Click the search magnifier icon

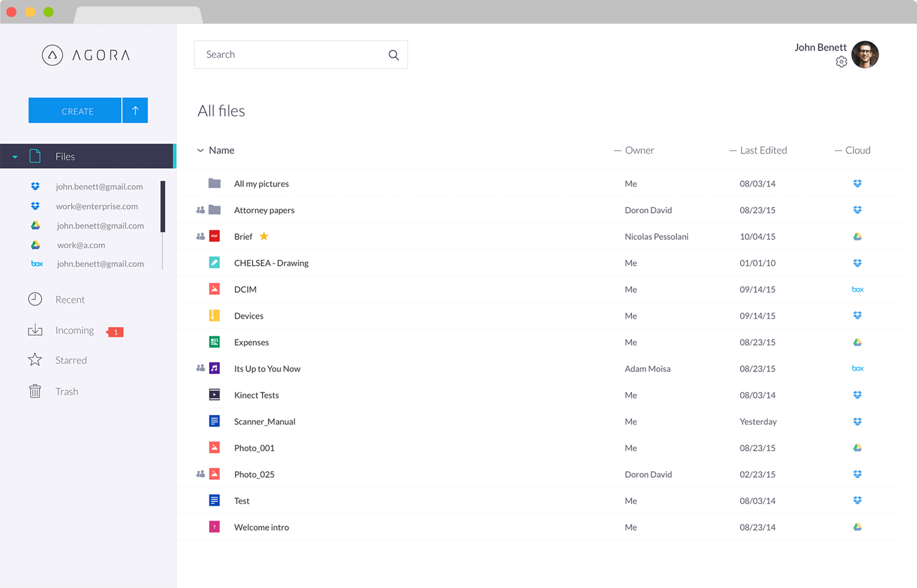point(394,55)
